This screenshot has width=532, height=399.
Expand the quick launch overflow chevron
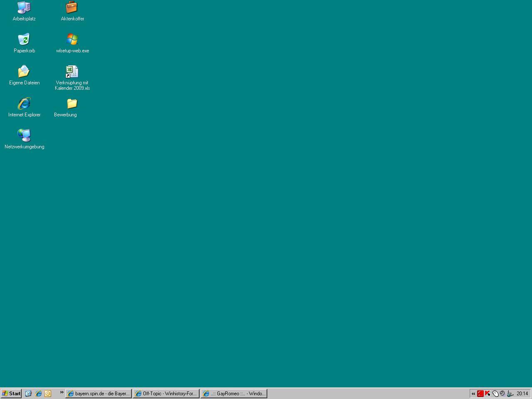(62, 392)
